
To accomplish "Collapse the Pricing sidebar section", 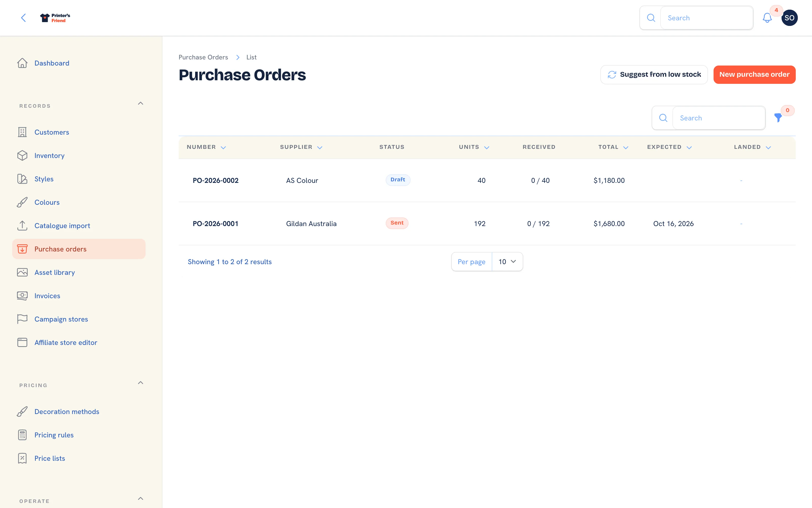I will pos(141,383).
